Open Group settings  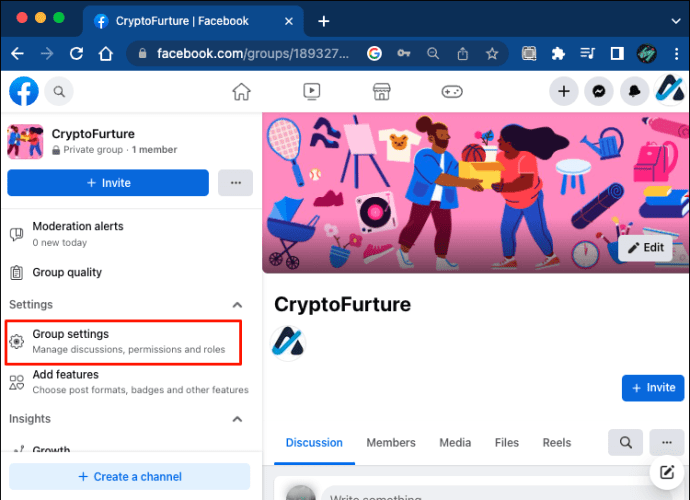pyautogui.click(x=124, y=342)
